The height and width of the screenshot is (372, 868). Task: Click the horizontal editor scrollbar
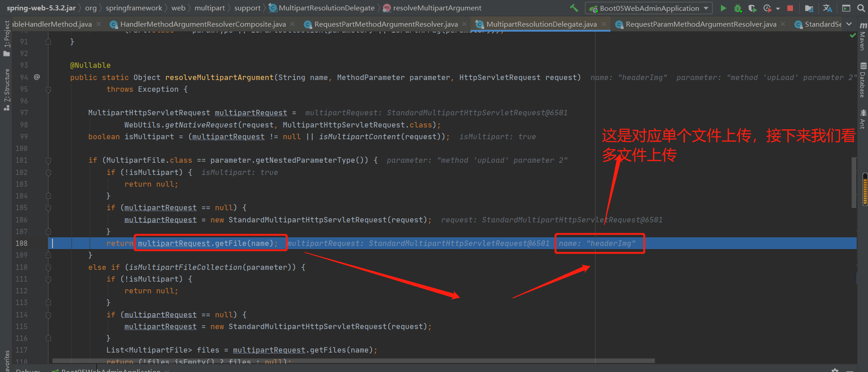[353, 361]
